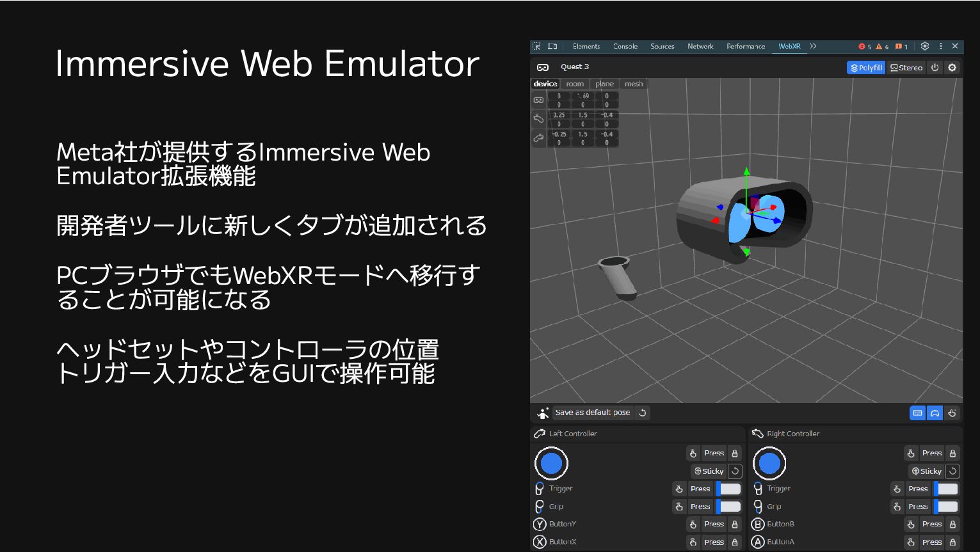The image size is (980, 552).
Task: Lock the Right thumbstick press
Action: coord(953,453)
